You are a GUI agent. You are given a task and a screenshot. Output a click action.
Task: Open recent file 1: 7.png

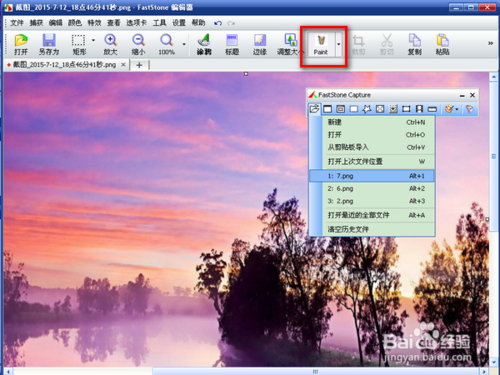(372, 176)
